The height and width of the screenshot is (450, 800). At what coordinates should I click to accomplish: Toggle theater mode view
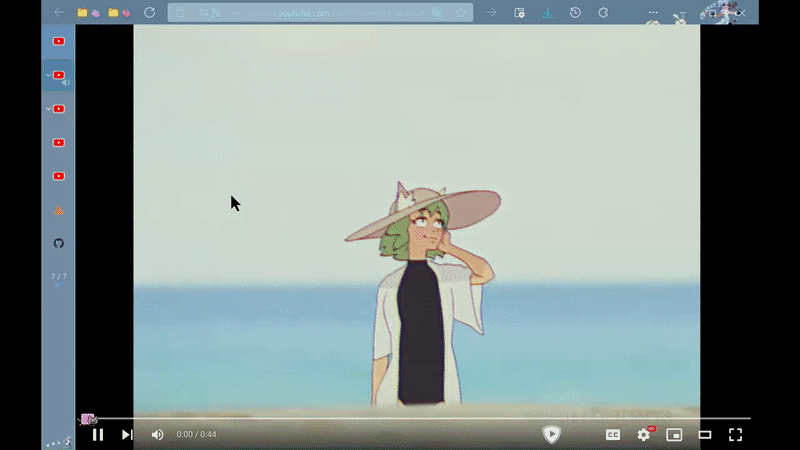(705, 435)
